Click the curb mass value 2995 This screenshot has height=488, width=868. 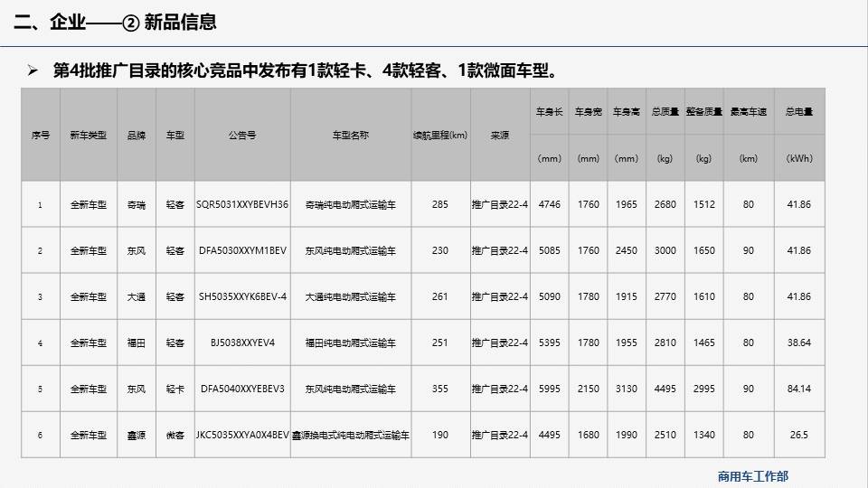(x=703, y=389)
